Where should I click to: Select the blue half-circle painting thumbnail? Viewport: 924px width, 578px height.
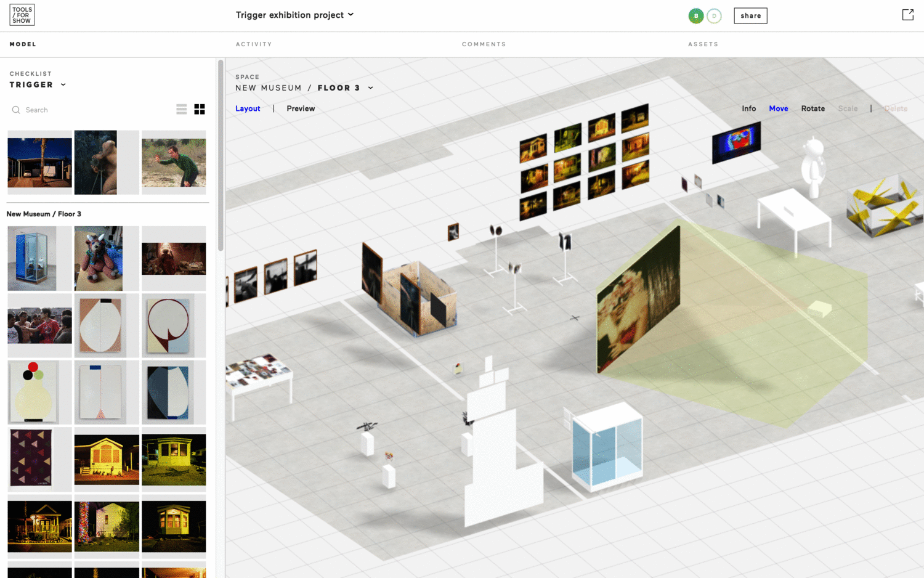174,393
